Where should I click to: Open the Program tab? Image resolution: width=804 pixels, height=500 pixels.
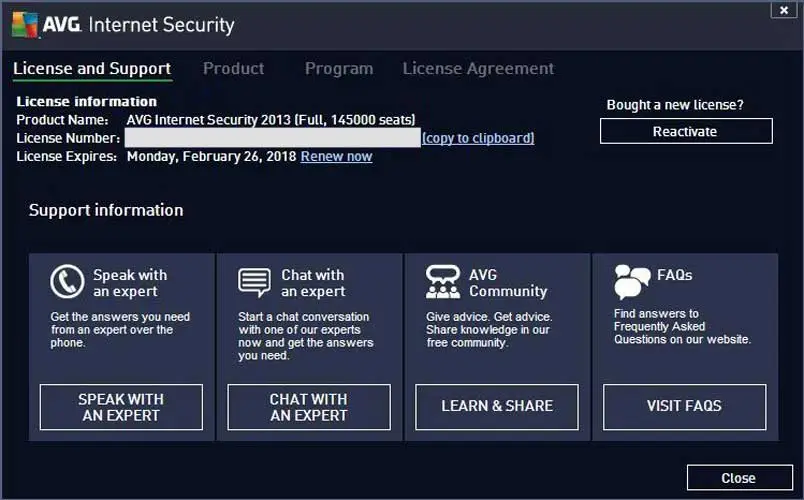(339, 69)
